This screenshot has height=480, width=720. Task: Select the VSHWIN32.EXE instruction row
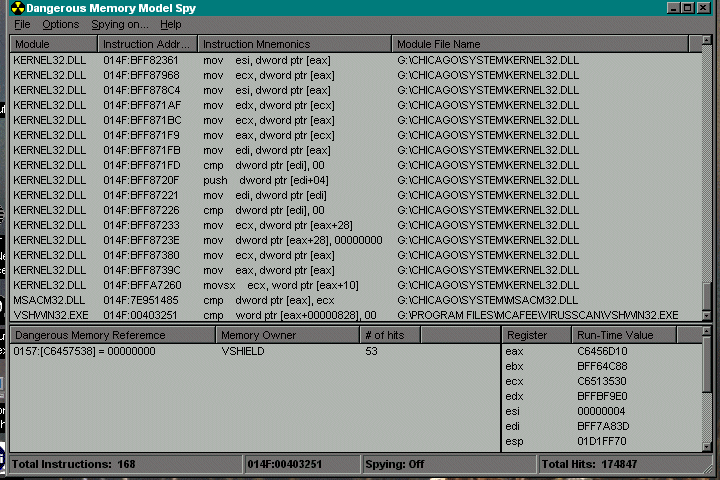(356, 315)
